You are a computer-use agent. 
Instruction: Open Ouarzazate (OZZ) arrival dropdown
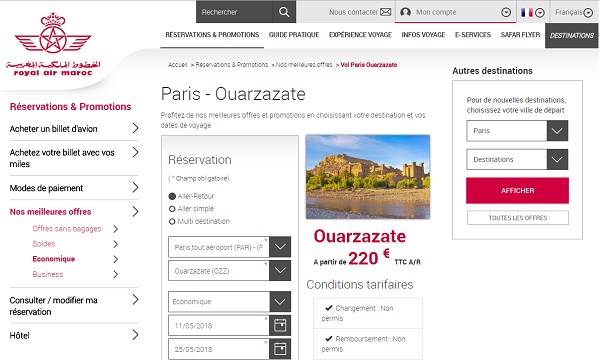(x=280, y=270)
